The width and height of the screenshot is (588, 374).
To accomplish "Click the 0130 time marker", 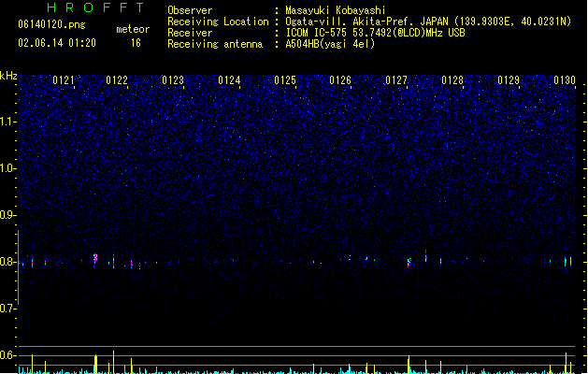I will coord(565,80).
